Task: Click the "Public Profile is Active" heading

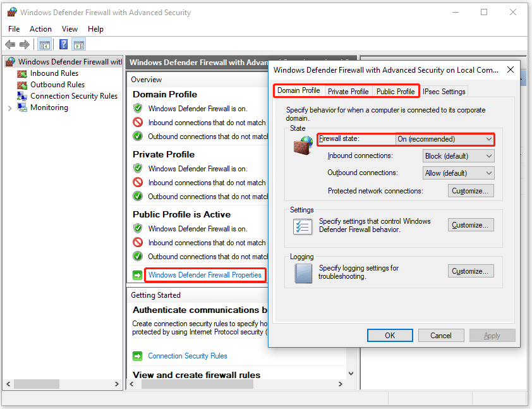Action: 181,214
